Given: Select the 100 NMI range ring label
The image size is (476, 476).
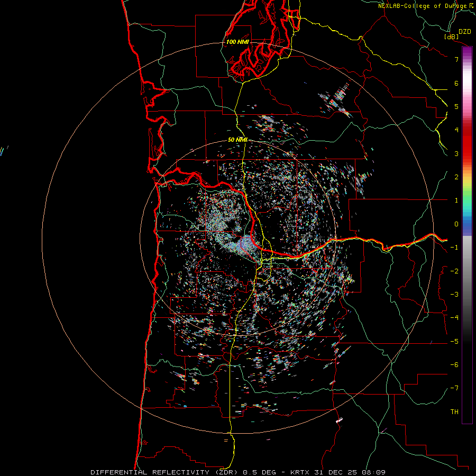Looking at the screenshot, I should pyautogui.click(x=237, y=42).
